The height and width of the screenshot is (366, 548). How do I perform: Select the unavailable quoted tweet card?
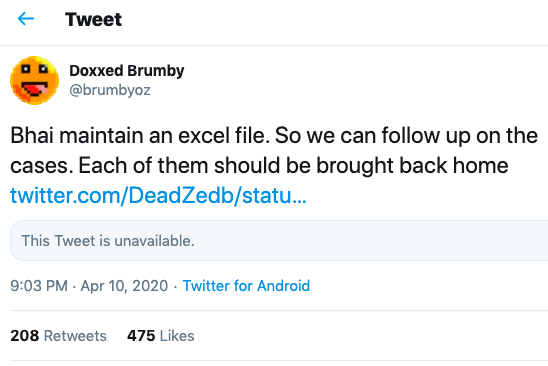coord(279,241)
